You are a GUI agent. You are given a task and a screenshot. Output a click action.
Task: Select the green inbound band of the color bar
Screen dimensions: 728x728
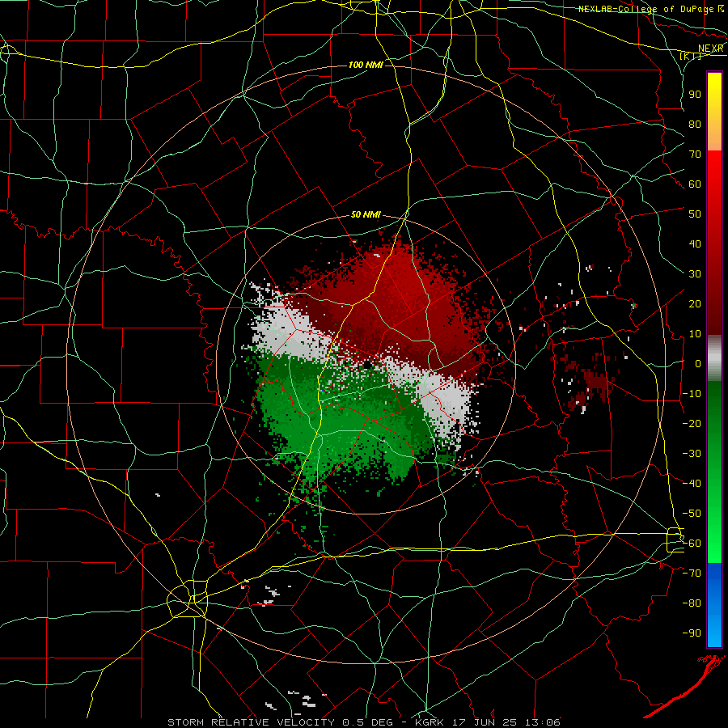pos(714,472)
